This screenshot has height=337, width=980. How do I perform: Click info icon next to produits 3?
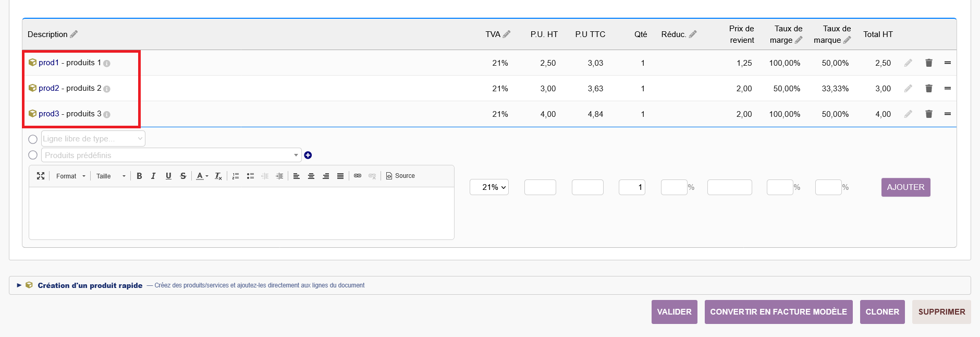tap(107, 114)
